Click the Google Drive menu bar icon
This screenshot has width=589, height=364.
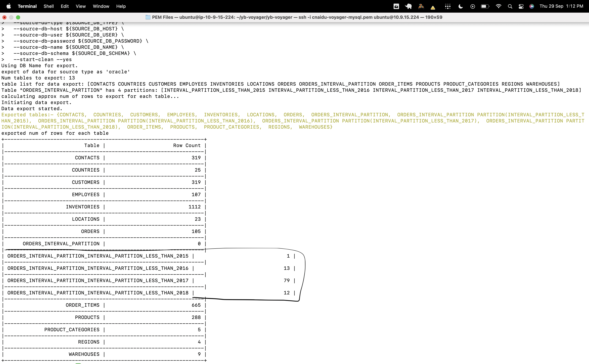[x=396, y=6]
